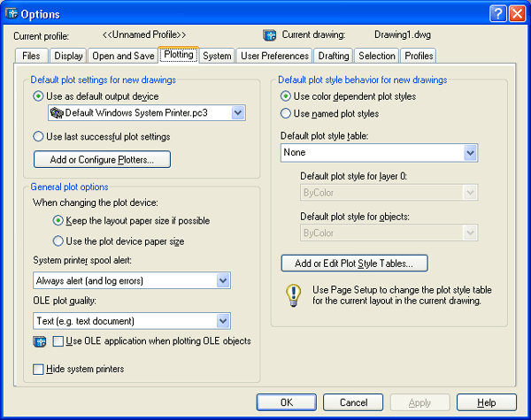This screenshot has height=420, width=531.
Task: Click Default plot settings for new drawings heading
Action: coord(104,80)
